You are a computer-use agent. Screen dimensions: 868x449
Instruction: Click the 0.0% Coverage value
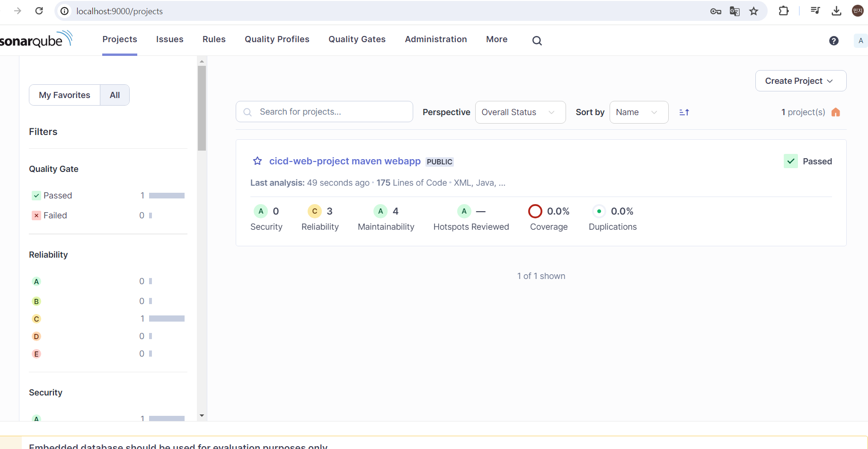click(558, 211)
